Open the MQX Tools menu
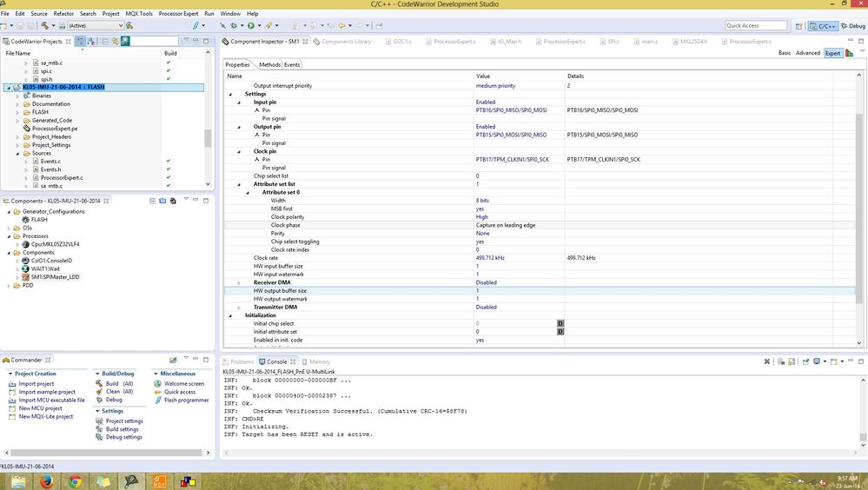 pyautogui.click(x=139, y=13)
